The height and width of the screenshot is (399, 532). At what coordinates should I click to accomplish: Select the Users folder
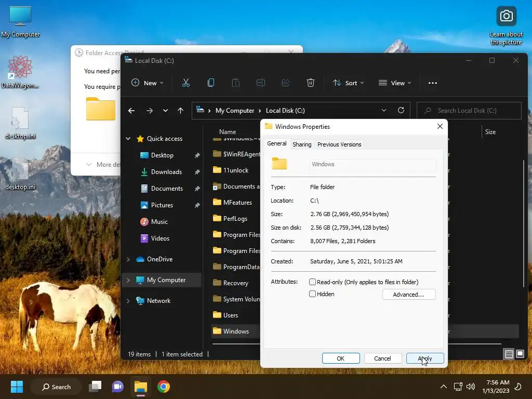coord(230,315)
